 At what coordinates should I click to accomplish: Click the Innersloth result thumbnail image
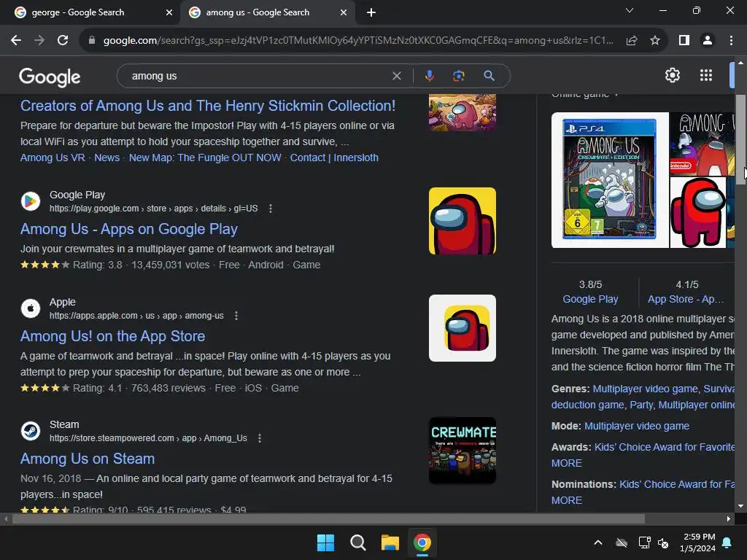pos(462,112)
